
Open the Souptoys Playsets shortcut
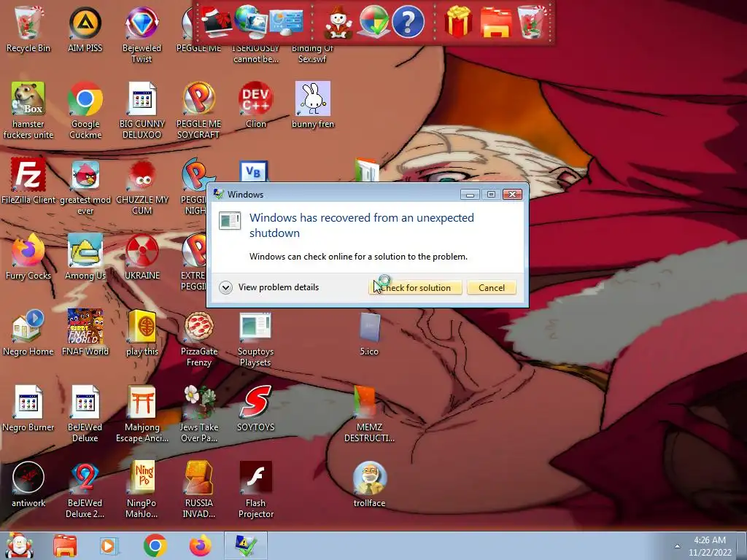255,339
